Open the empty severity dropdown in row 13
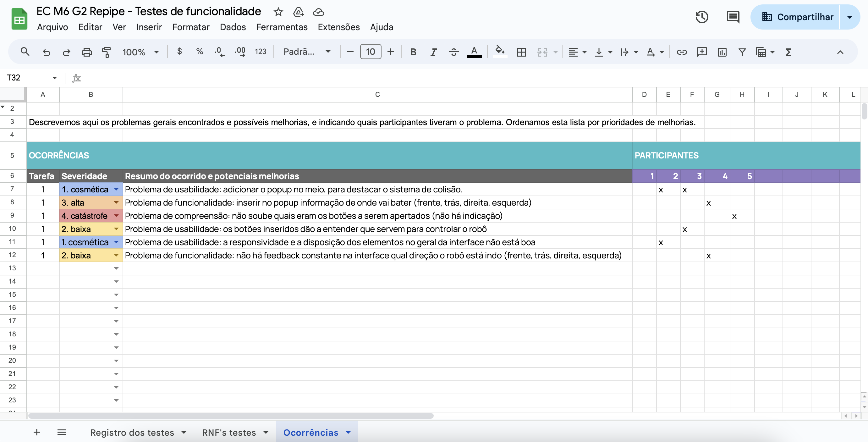Screen dimensions: 868x442 [x=116, y=269]
